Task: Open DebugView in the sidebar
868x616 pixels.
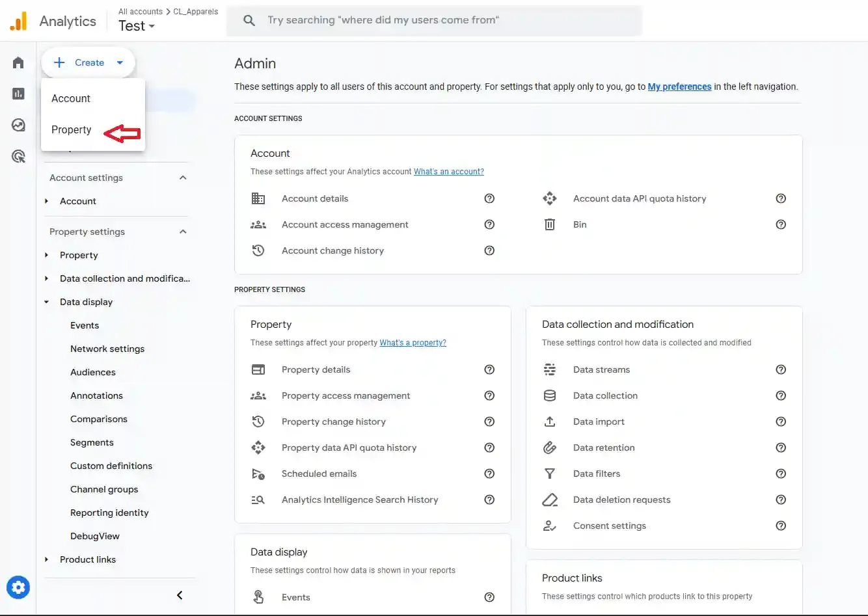Action: [95, 536]
